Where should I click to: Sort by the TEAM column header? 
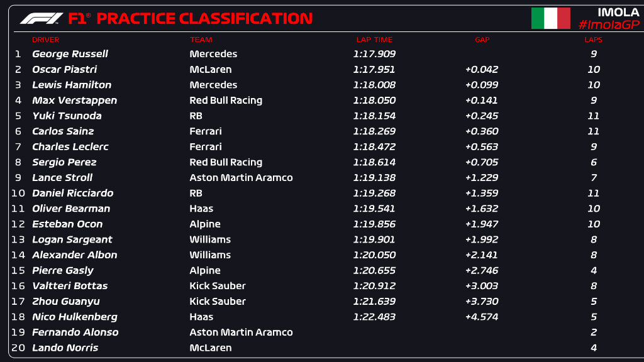click(x=201, y=40)
